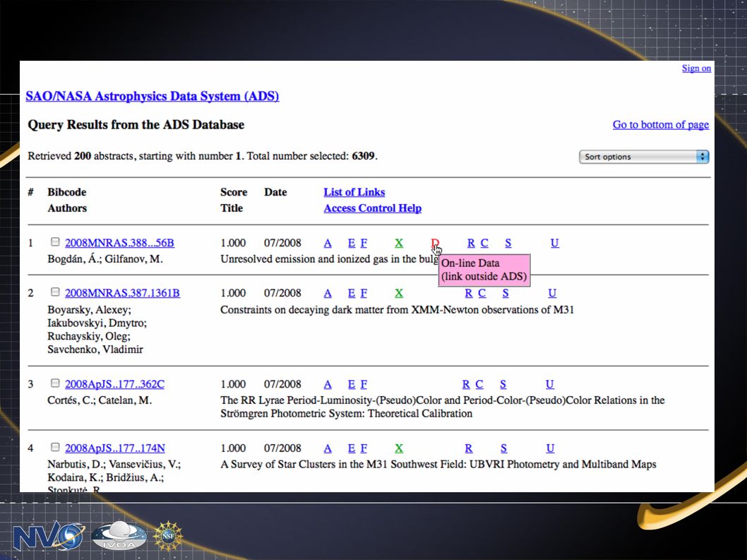The height and width of the screenshot is (560, 747).
Task: Click F link in Bogdán row
Action: (364, 243)
